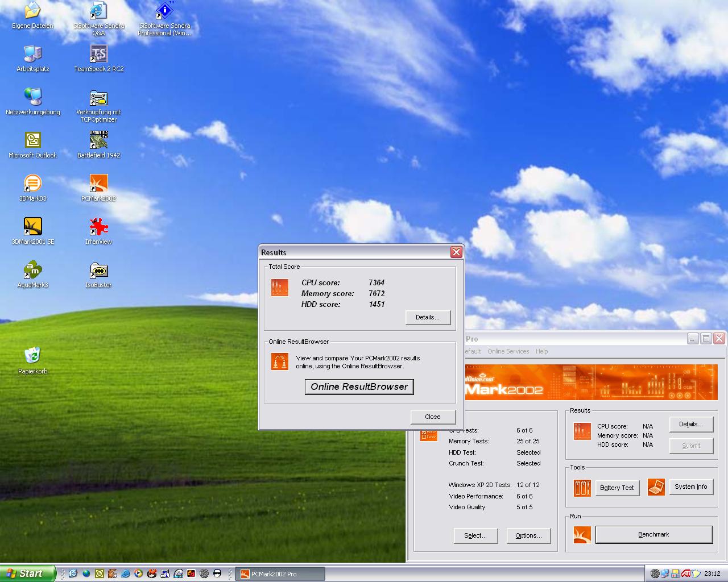Run the Benchmark button
The width and height of the screenshot is (728, 582).
point(653,534)
